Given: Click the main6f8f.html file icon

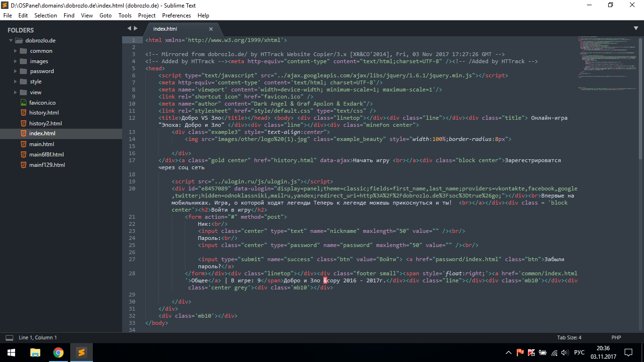Looking at the screenshot, I should [24, 155].
